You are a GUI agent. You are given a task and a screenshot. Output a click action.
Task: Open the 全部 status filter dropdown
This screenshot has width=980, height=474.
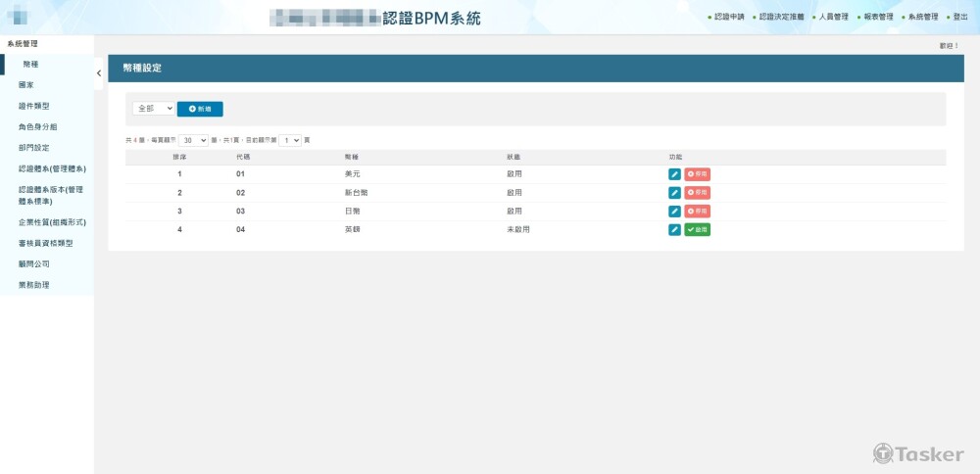point(154,109)
